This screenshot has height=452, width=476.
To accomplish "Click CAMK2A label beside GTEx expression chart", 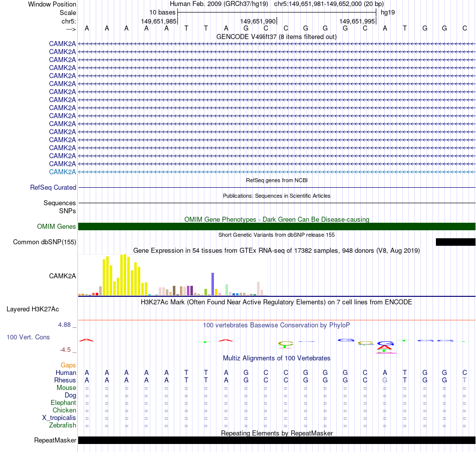I will point(62,276).
